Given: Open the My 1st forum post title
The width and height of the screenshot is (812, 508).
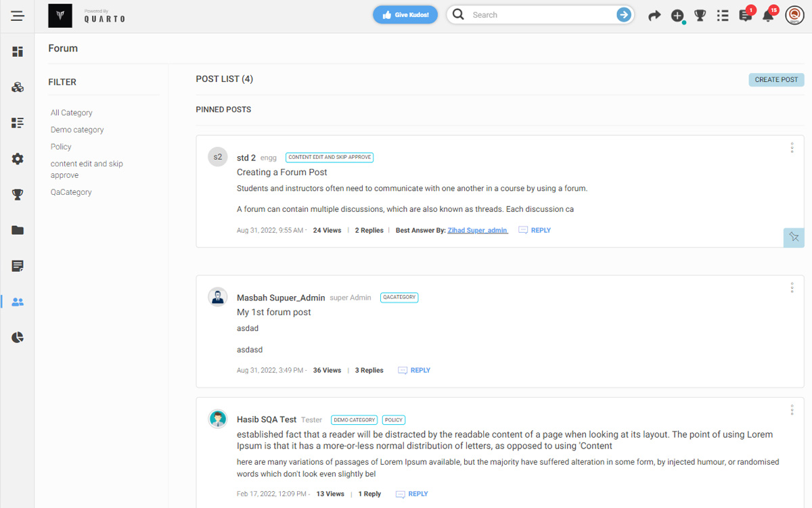Looking at the screenshot, I should point(274,313).
